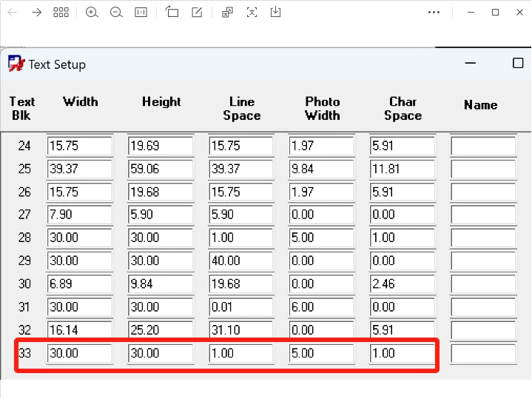The width and height of the screenshot is (532, 399).
Task: Click the empty Name field for block 27
Action: point(483,215)
